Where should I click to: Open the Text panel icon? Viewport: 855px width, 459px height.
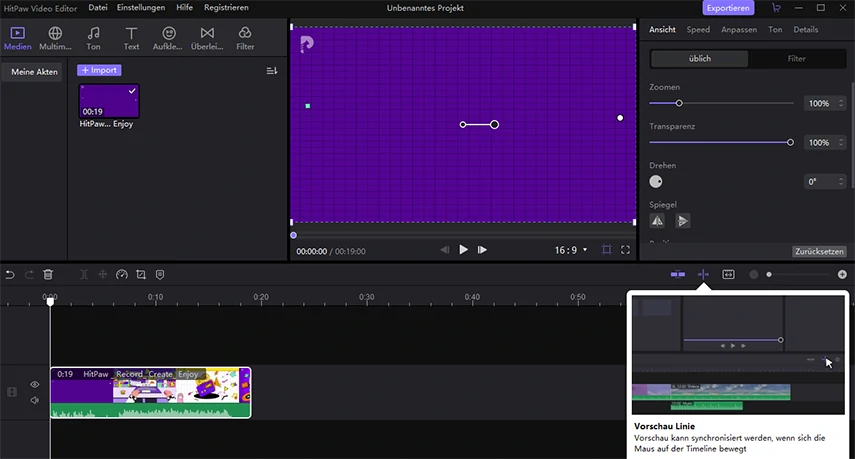[x=131, y=38]
